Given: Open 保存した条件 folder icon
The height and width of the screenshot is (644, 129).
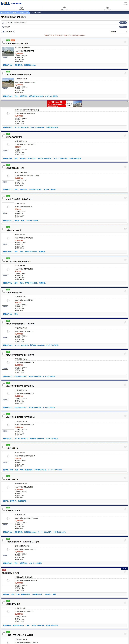Looking at the screenshot, I should [107, 8].
